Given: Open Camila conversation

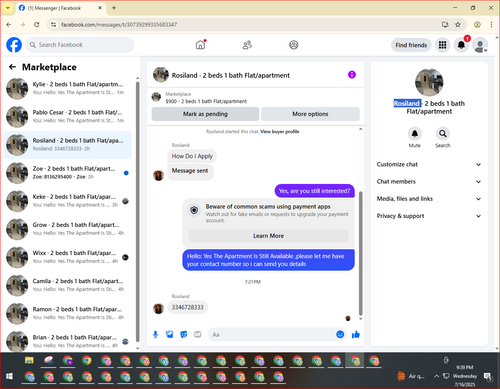Looking at the screenshot, I should coord(67,285).
